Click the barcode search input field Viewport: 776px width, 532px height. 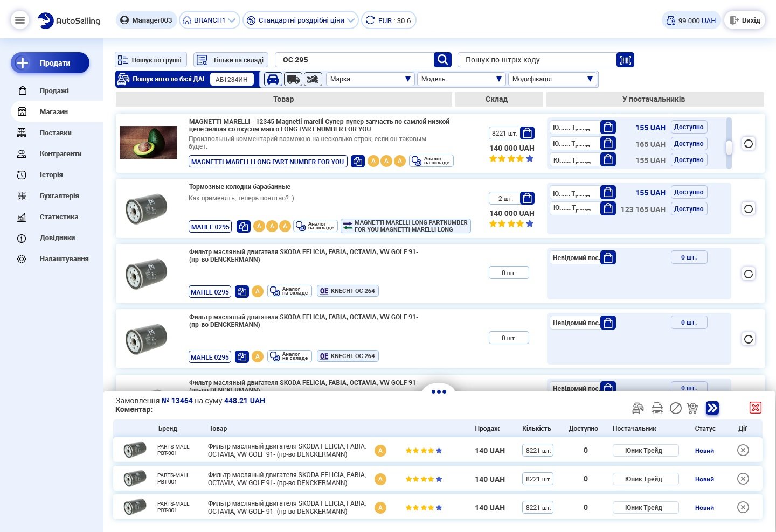pyautogui.click(x=537, y=60)
